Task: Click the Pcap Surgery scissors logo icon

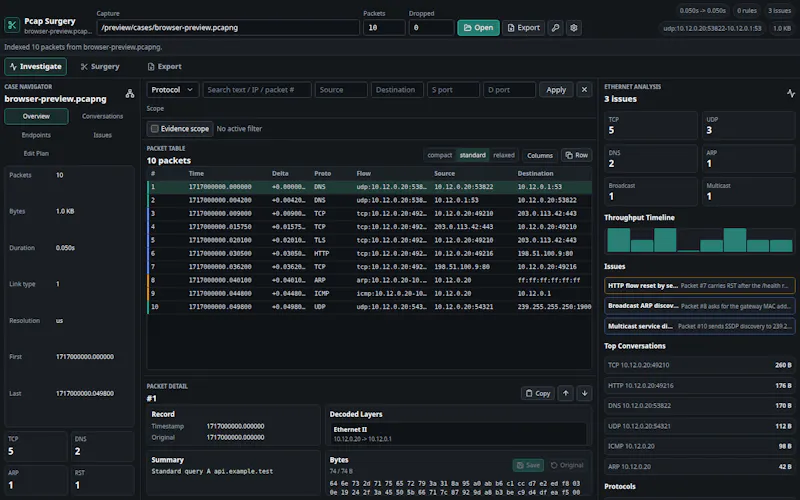Action: 12,25
